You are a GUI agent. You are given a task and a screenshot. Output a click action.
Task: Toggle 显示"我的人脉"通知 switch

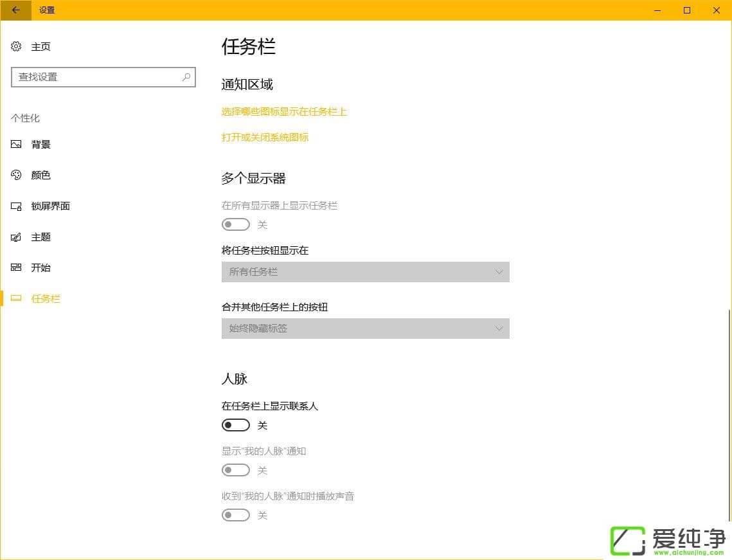click(235, 470)
